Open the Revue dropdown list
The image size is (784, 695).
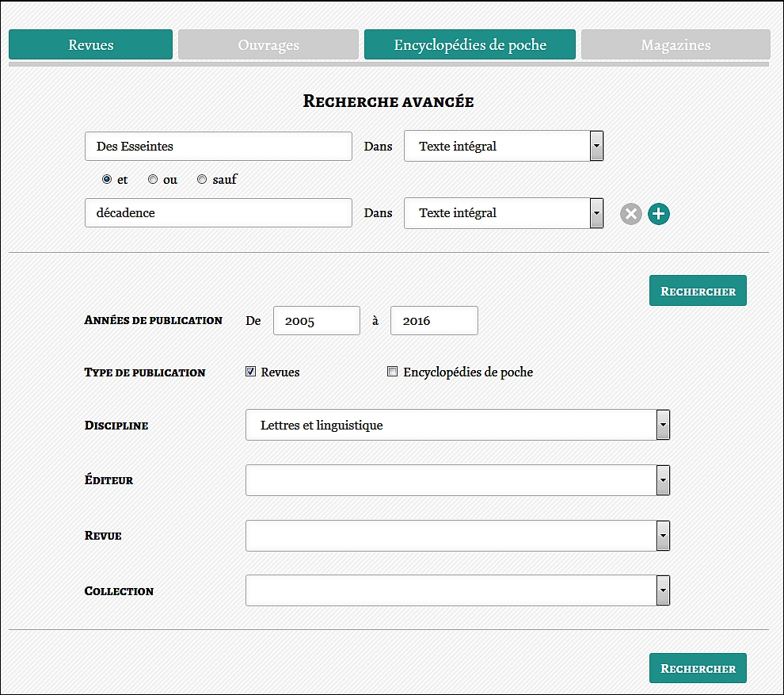[x=458, y=536]
